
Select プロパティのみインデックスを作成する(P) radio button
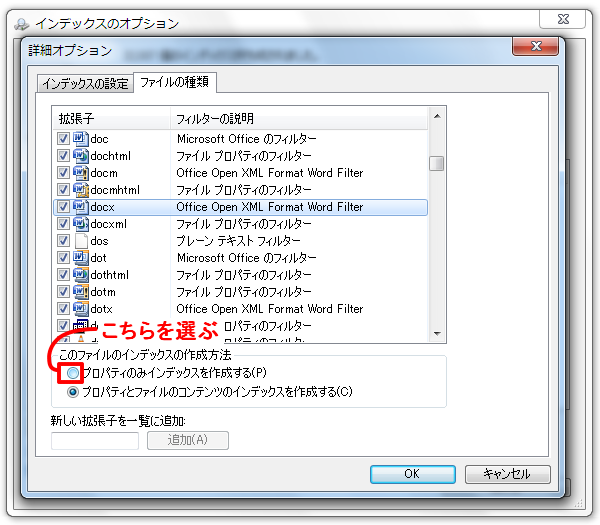pos(73,373)
